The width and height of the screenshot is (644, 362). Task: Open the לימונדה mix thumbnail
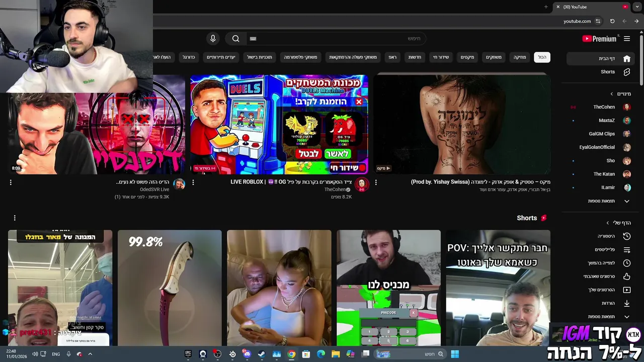click(461, 124)
